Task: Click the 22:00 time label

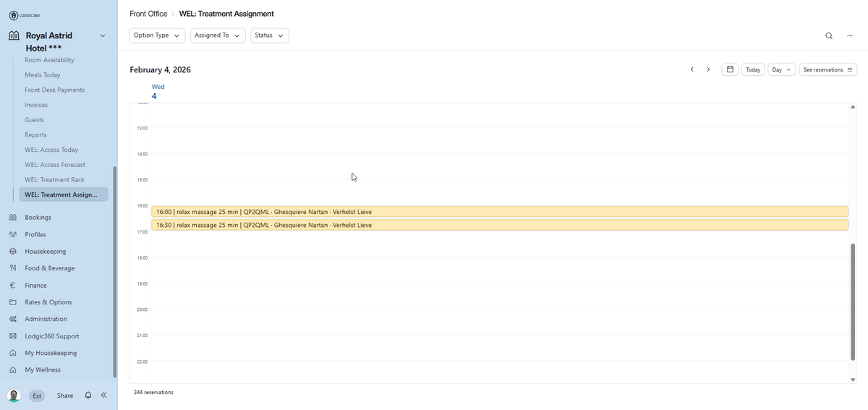Action: (142, 362)
